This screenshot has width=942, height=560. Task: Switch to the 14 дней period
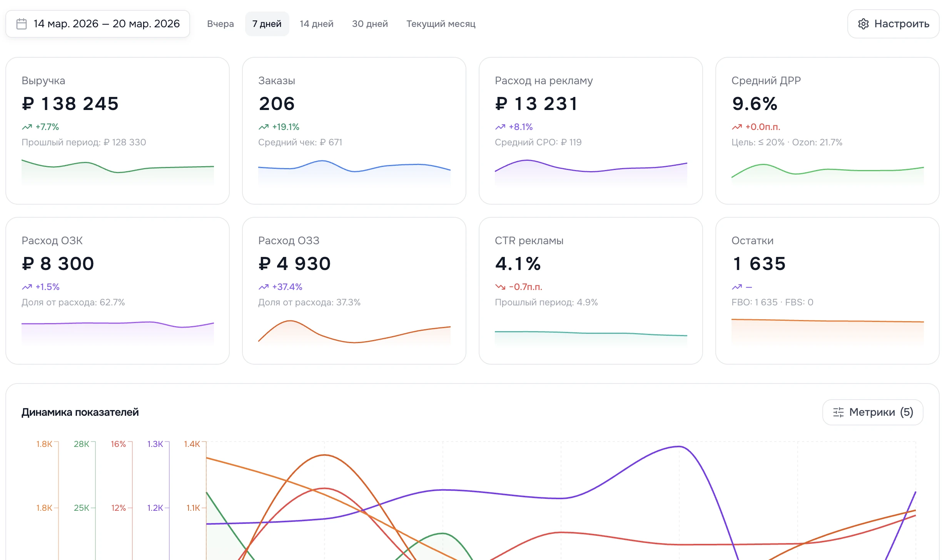(x=317, y=24)
